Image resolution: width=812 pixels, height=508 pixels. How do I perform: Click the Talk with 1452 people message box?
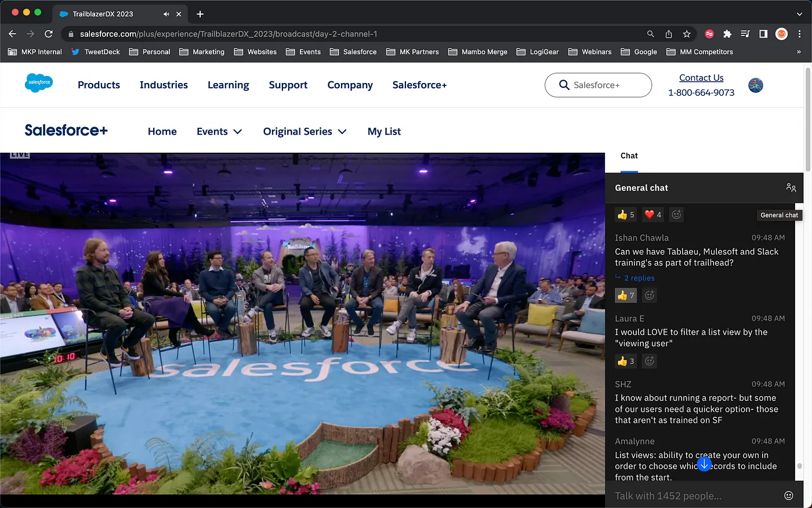696,496
